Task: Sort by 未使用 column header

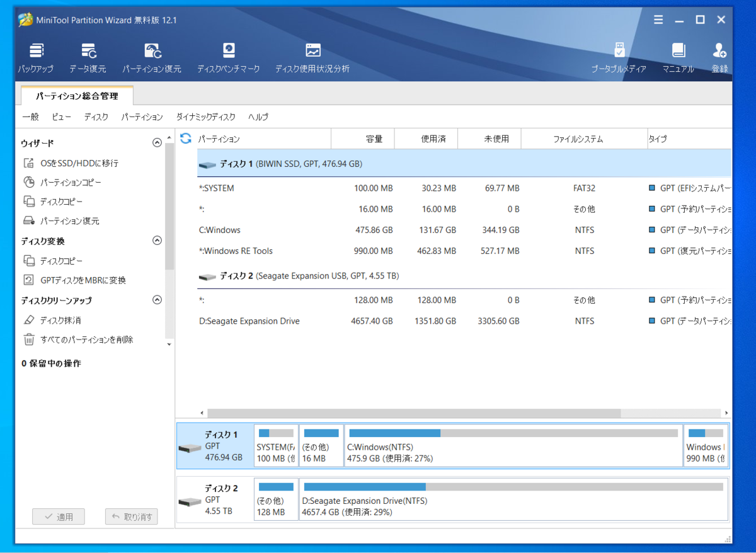Action: point(490,139)
